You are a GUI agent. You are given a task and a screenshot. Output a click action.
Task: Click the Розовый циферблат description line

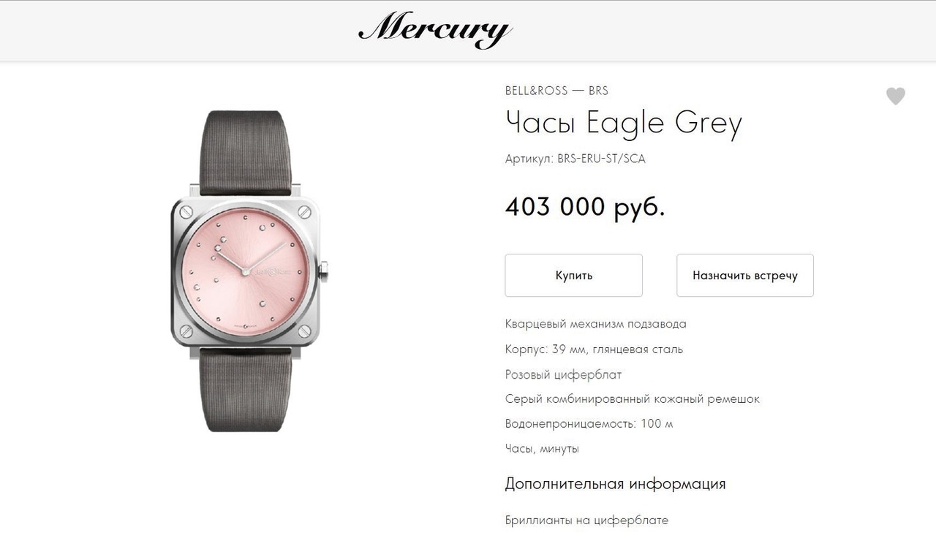pyautogui.click(x=564, y=374)
